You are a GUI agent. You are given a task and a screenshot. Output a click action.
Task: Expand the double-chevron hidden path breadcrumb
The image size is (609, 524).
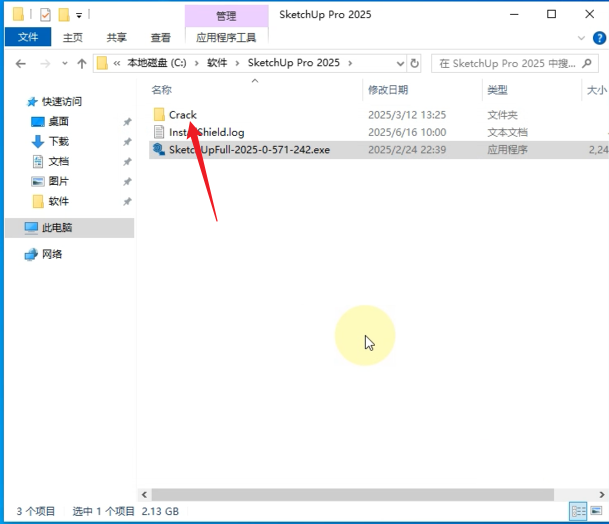click(x=117, y=63)
